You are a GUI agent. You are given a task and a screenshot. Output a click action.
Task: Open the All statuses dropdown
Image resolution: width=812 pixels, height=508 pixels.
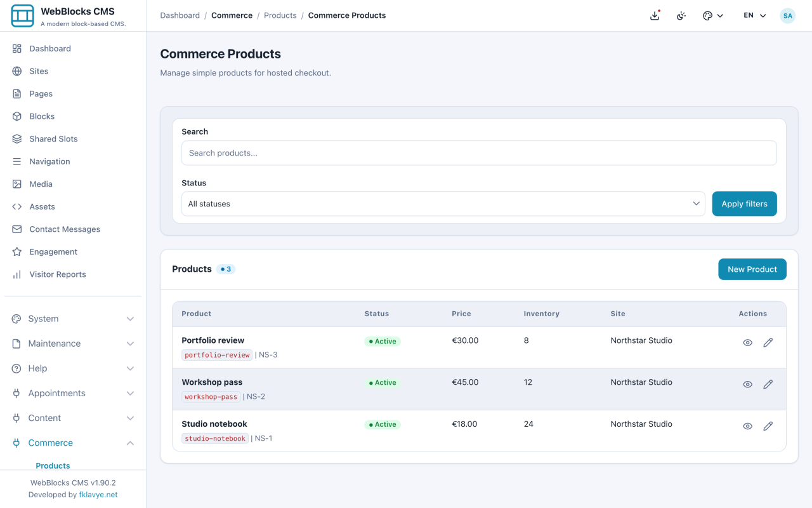(x=443, y=204)
